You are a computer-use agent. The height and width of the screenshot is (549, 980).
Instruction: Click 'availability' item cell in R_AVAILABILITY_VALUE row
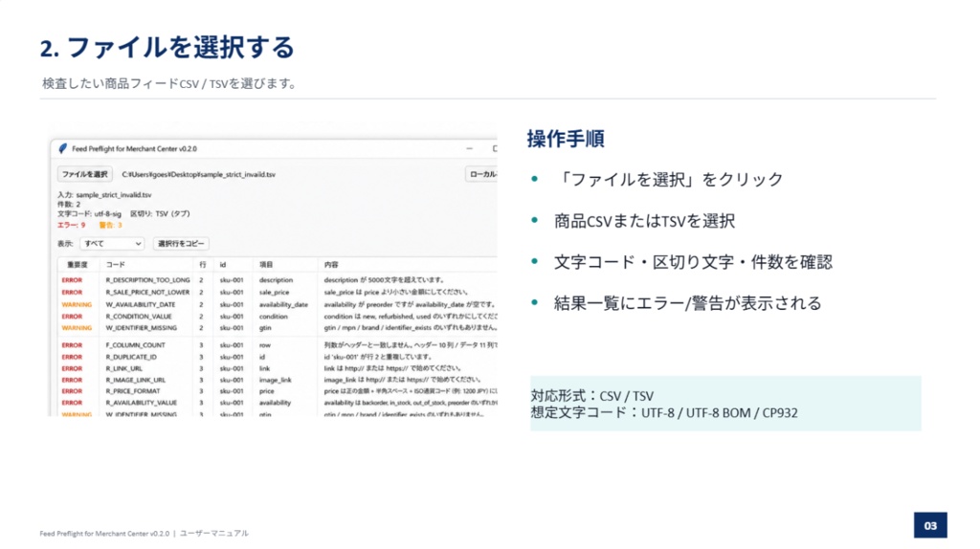coord(275,403)
